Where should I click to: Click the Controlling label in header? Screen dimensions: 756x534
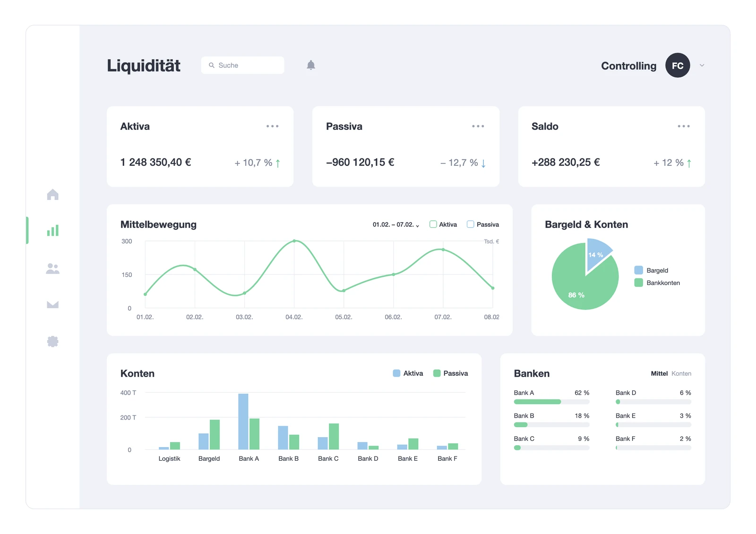(x=628, y=66)
